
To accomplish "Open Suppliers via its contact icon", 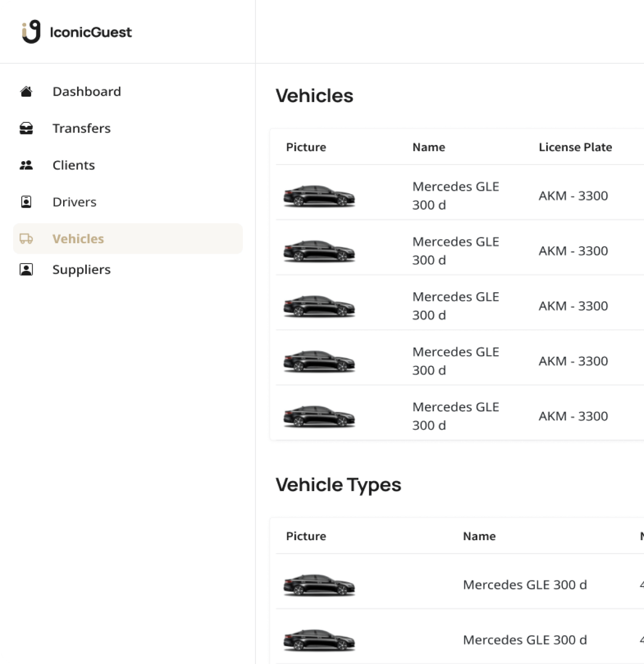I will tap(26, 270).
